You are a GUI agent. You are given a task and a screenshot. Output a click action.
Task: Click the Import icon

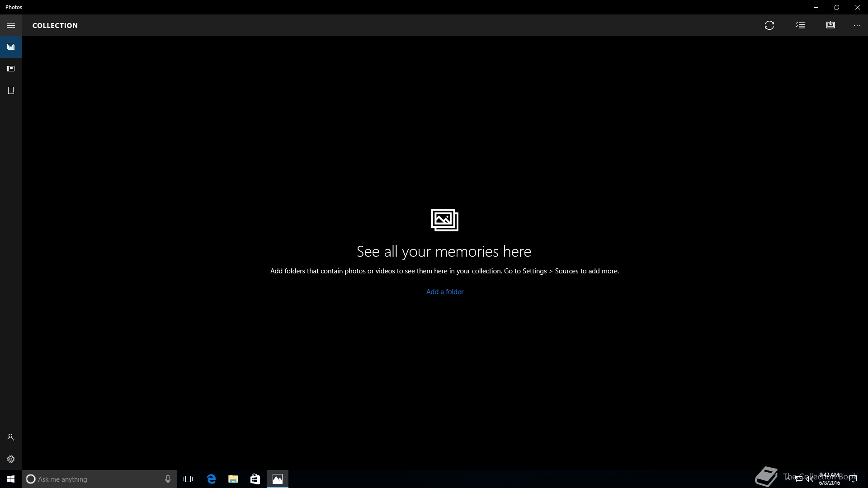[830, 25]
